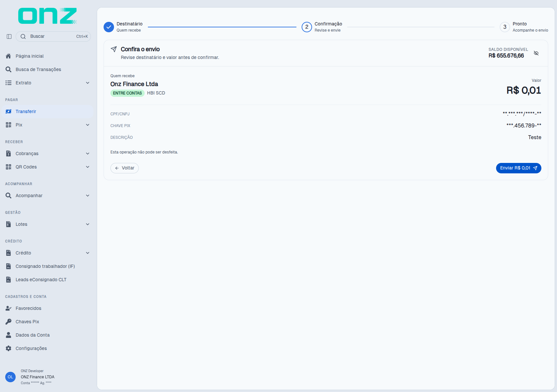Go to Favorecidos page
557x392 pixels.
click(x=48, y=308)
